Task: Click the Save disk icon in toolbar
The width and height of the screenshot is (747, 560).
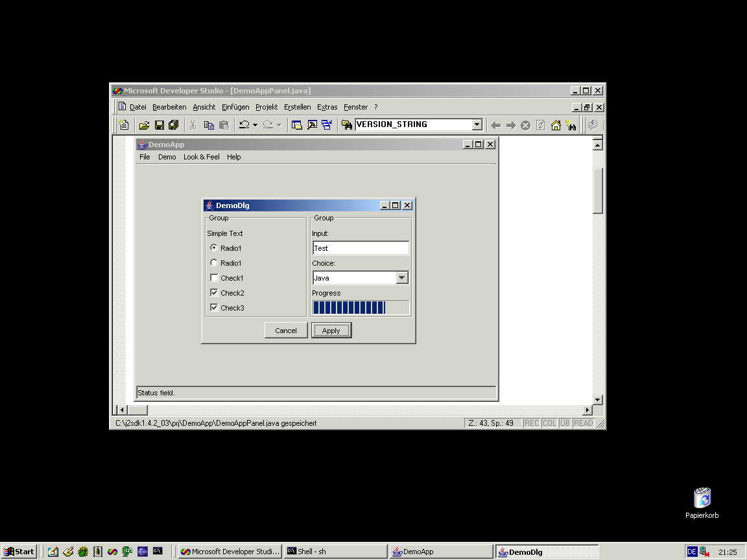Action: pos(159,125)
